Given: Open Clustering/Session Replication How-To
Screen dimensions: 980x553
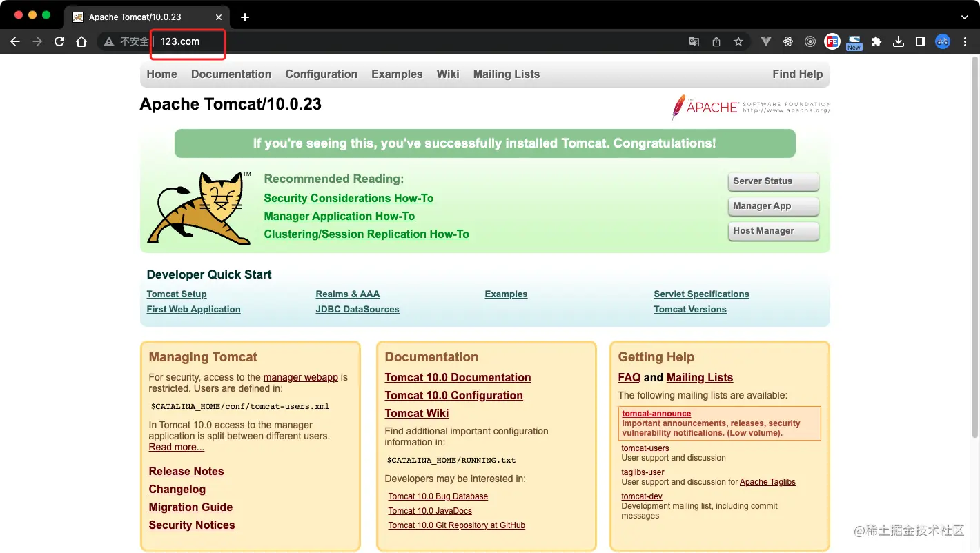Looking at the screenshot, I should [366, 234].
